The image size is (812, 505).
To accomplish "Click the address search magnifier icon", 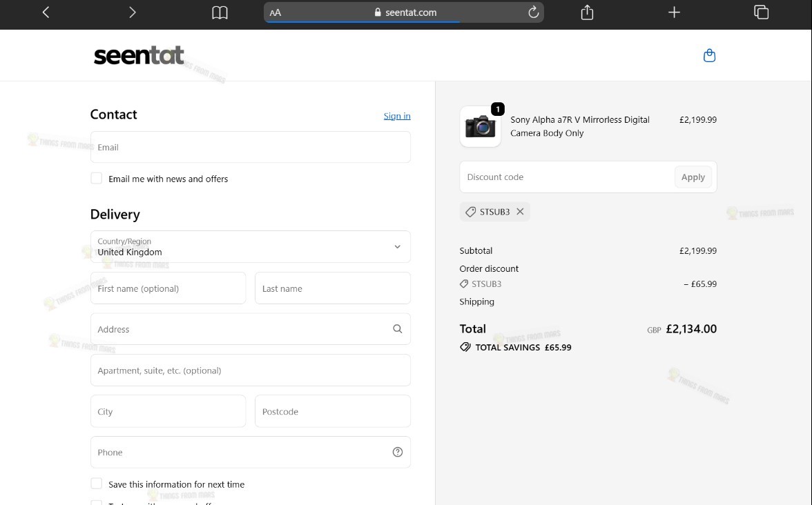I will click(397, 328).
